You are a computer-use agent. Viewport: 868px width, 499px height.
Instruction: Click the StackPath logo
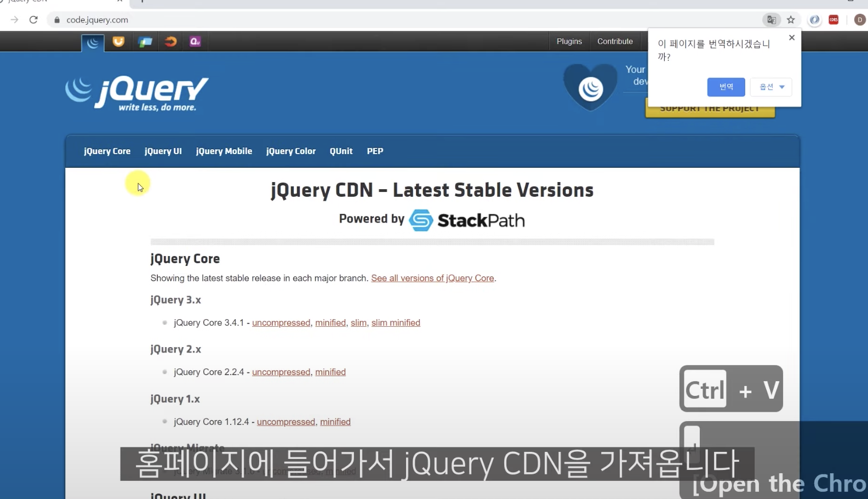point(467,220)
